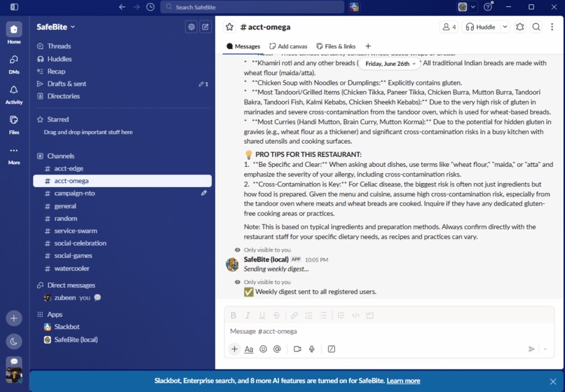The height and width of the screenshot is (392, 565).
Task: Record a video clip
Action: click(297, 349)
